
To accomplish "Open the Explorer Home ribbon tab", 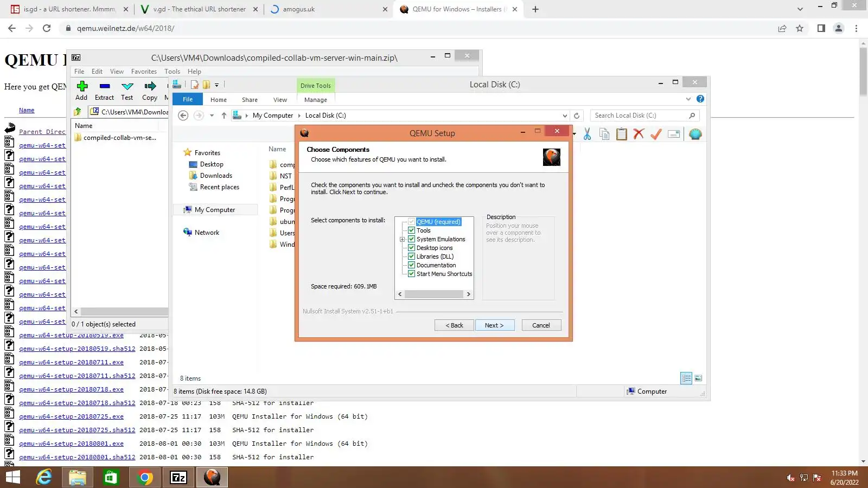I will coord(219,100).
